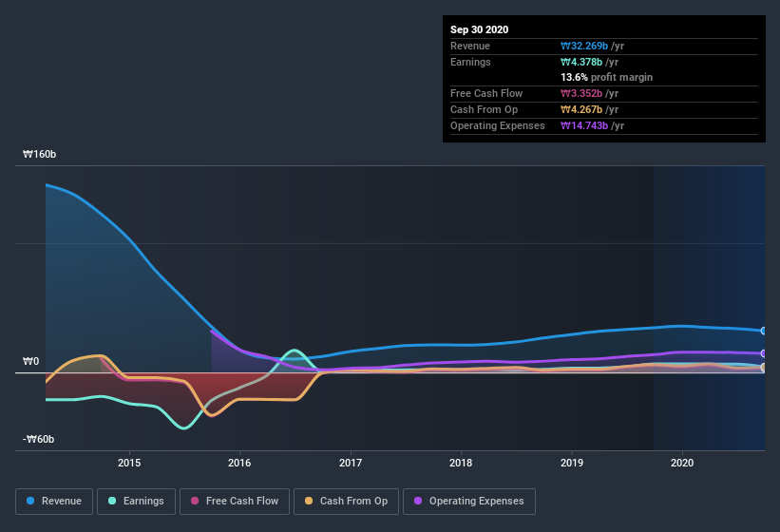Toggle the Cash From Op legend button
The image size is (780, 532).
tap(346, 502)
